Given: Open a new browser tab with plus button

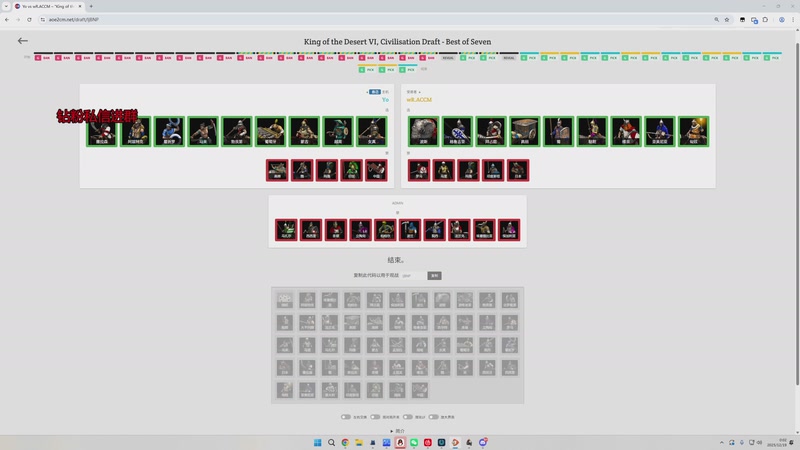Looking at the screenshot, I should [x=91, y=6].
